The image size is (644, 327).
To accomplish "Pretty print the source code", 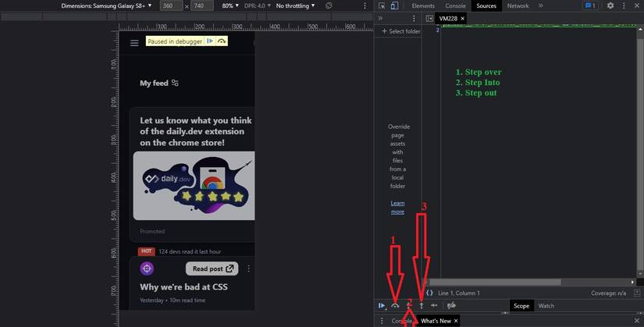I will [429, 293].
